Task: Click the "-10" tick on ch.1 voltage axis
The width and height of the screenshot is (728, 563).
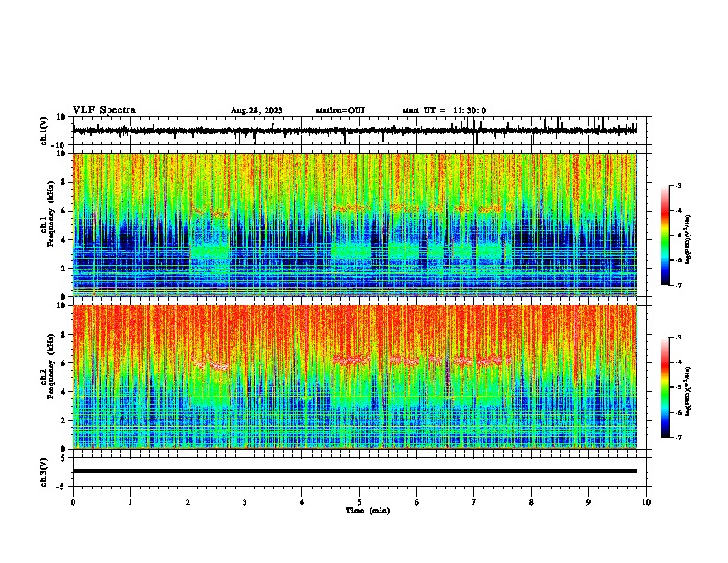Action: 60,145
